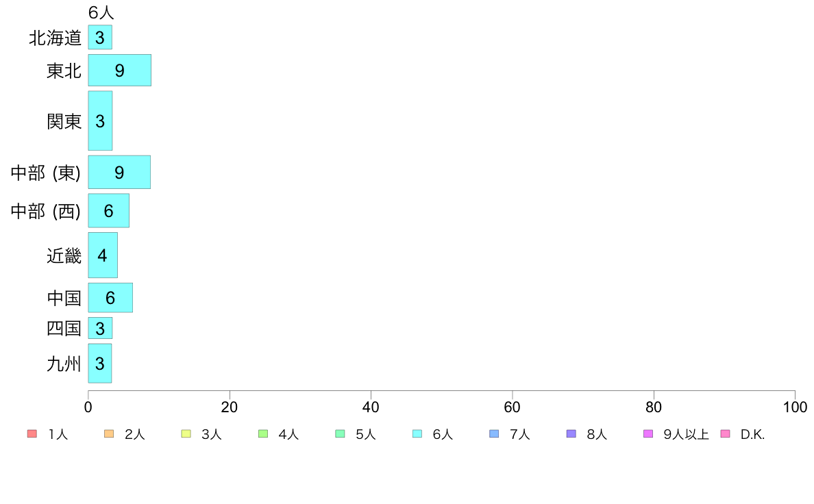Click the 6人 cyan legend swatch
814x504 pixels.
[x=417, y=434]
